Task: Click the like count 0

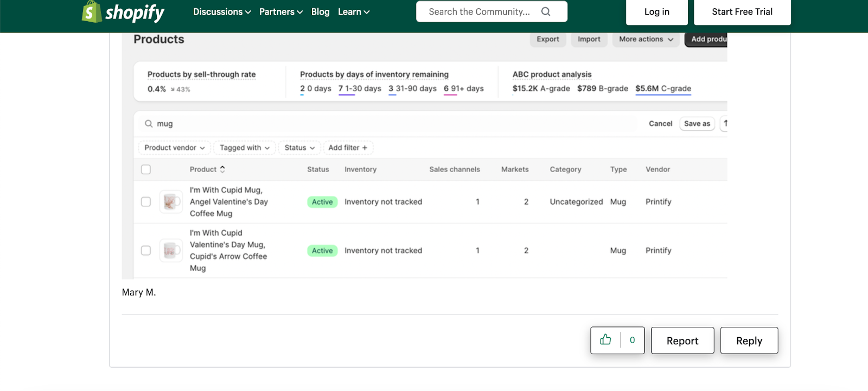Action: [x=632, y=340]
